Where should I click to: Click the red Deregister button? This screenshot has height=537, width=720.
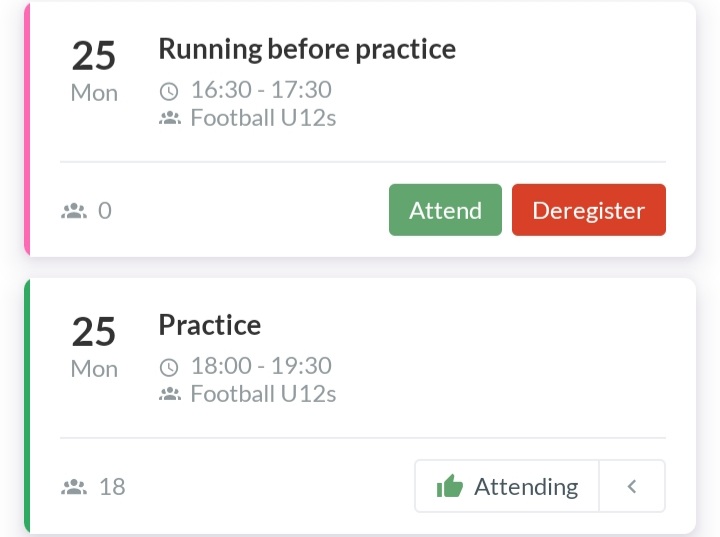[589, 210]
